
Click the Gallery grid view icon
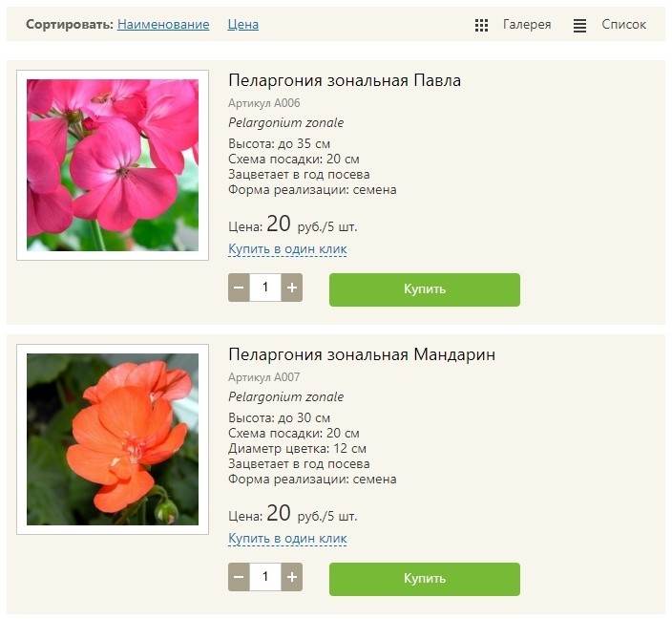coord(481,25)
